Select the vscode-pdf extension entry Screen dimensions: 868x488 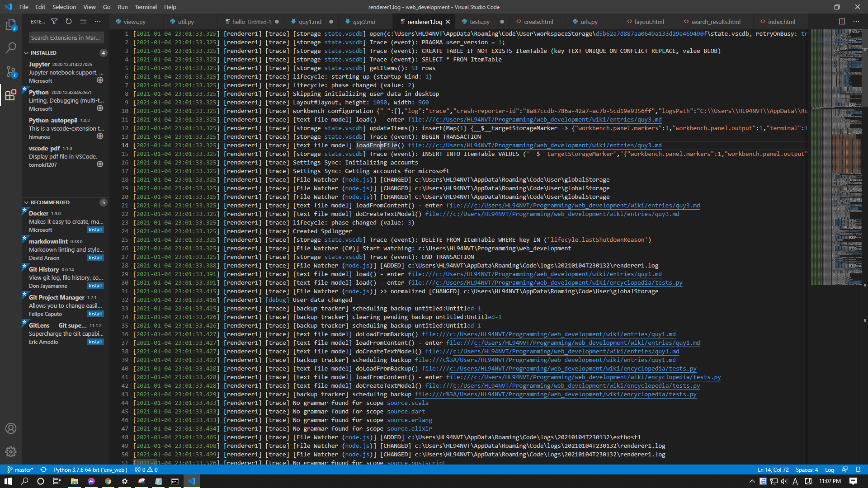66,156
